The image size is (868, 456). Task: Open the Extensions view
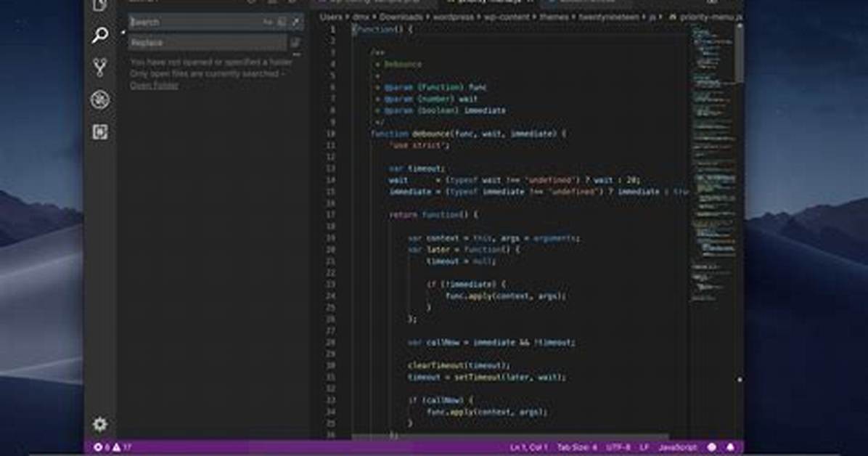[x=99, y=132]
